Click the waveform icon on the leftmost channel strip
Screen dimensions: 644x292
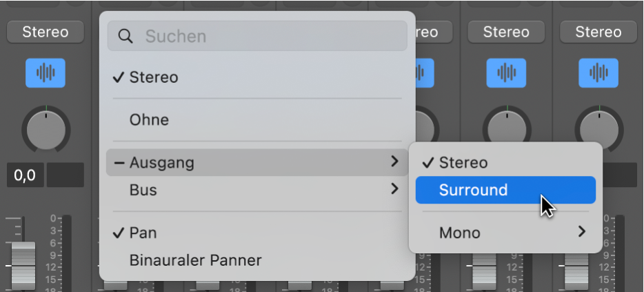pyautogui.click(x=46, y=72)
